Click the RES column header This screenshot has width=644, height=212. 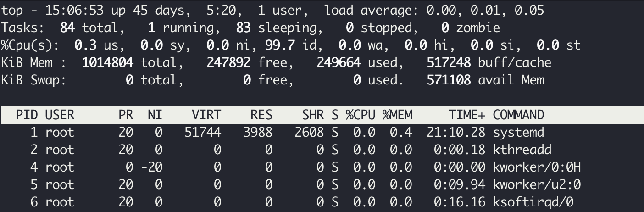tap(261, 115)
